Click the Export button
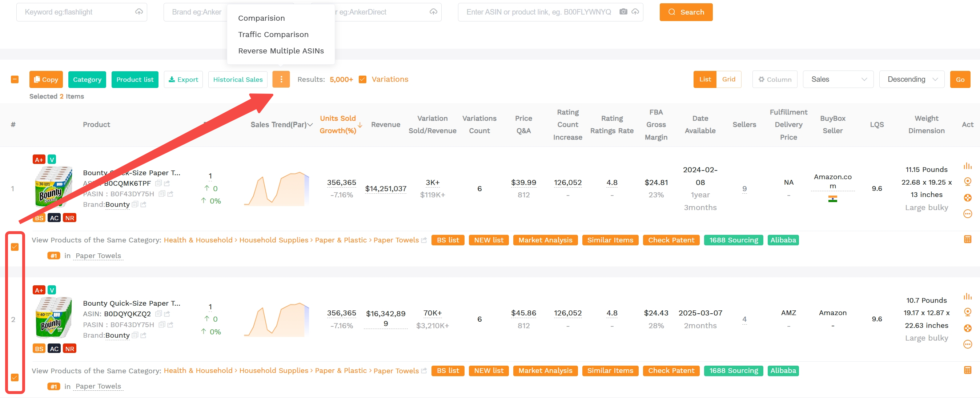This screenshot has width=980, height=398. pos(183,79)
